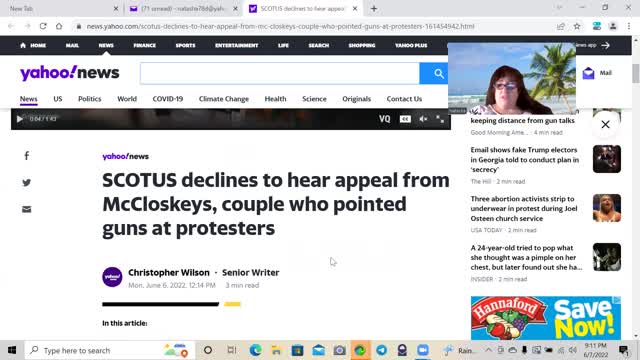Share article via email envelope icon
This screenshot has height=360, width=640.
coord(27,209)
